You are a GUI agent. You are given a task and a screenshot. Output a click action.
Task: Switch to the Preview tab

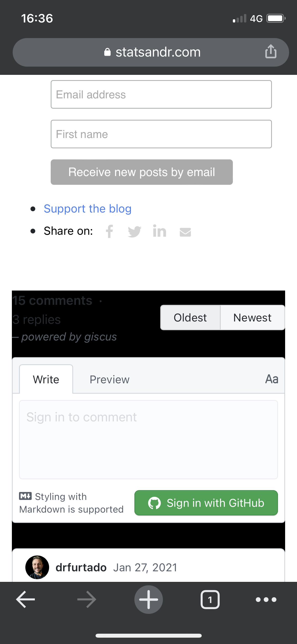[109, 379]
